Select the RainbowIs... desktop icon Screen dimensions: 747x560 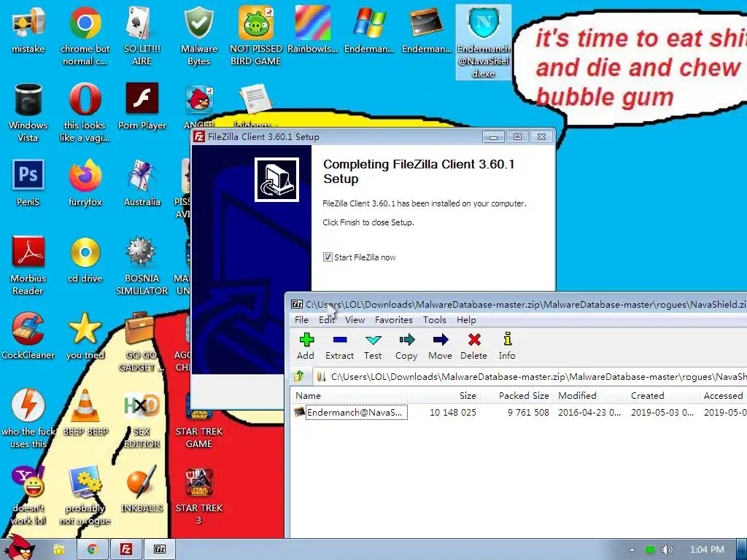[312, 30]
